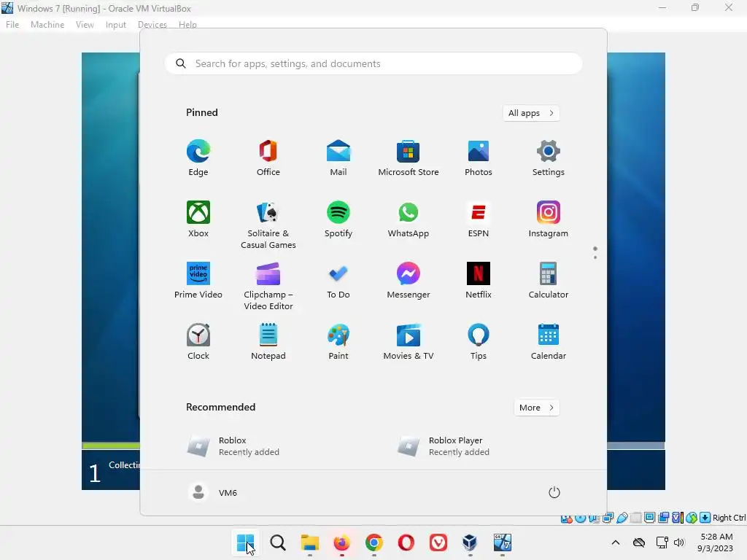Open Firefox from the taskbar

click(341, 542)
